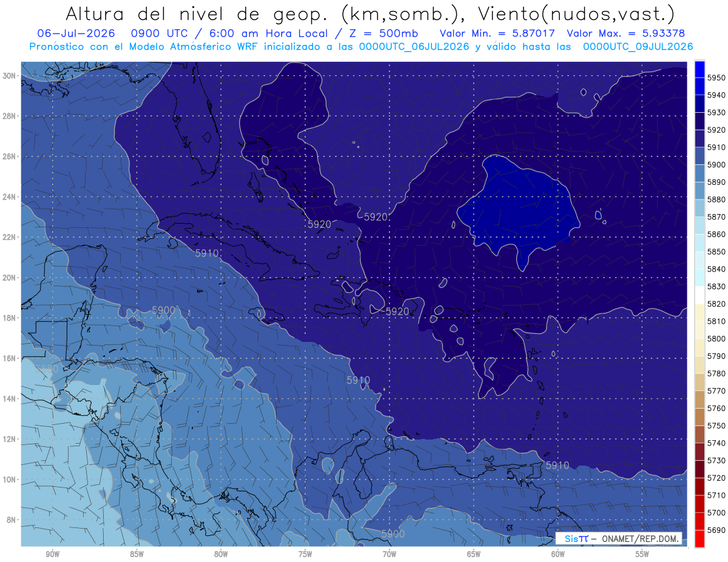Viewport: 728px width, 562px height.
Task: Select the 5700 label on the color scale
Action: tap(716, 512)
